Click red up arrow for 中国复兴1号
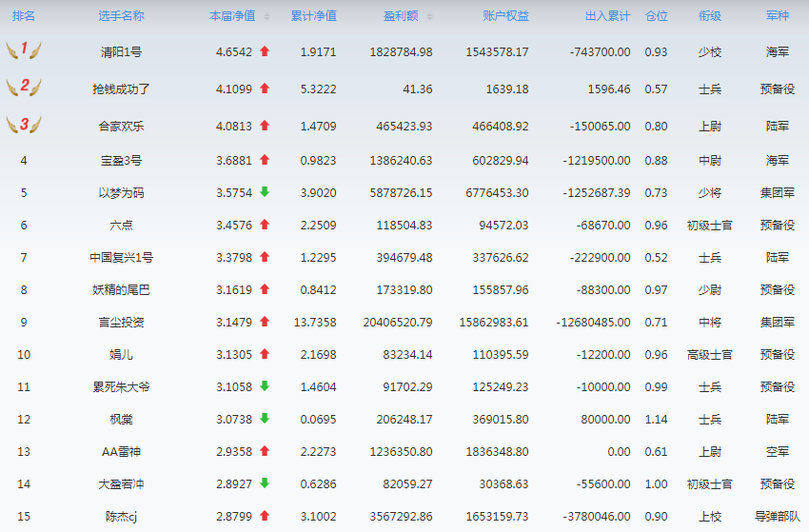The height and width of the screenshot is (532, 809). [265, 257]
